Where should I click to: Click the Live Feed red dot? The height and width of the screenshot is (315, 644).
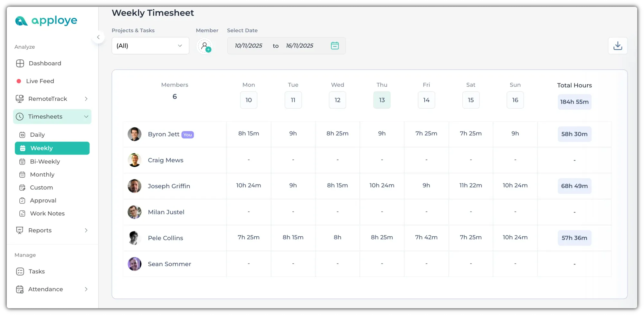[19, 81]
